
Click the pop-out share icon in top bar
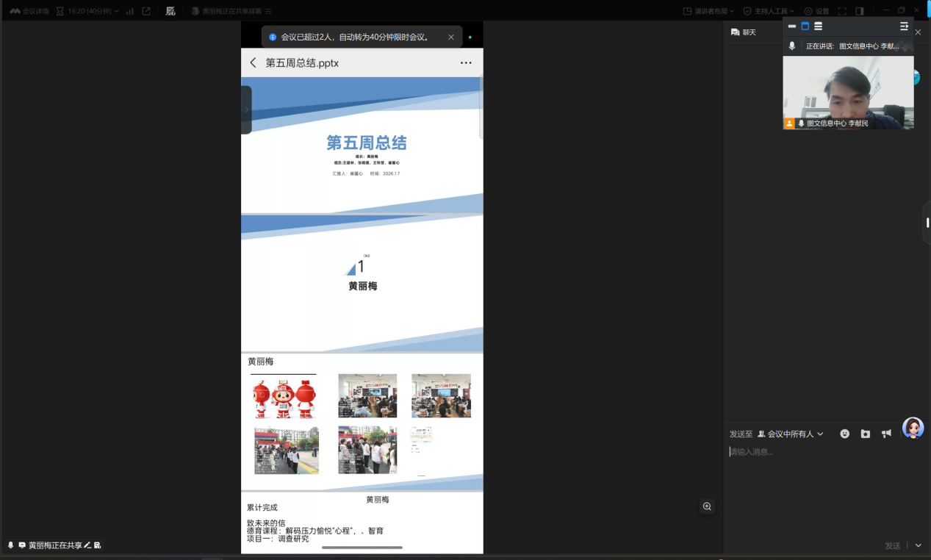pyautogui.click(x=146, y=11)
